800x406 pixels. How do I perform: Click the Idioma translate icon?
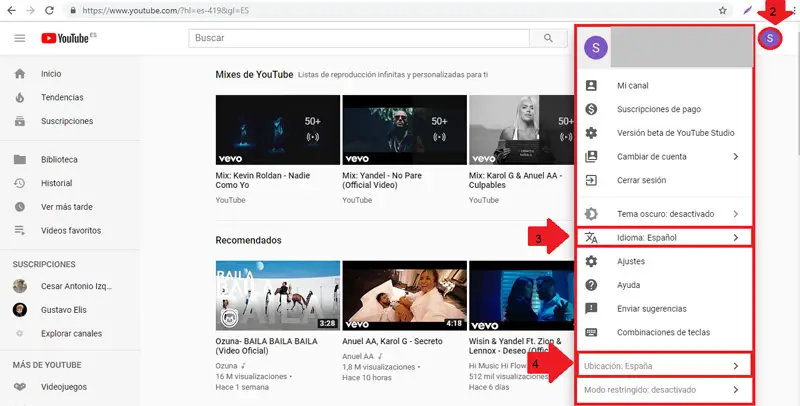coord(591,238)
